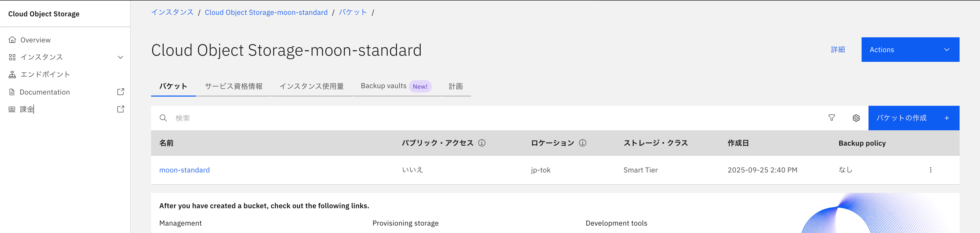Click Smart Tier cell

pos(641,170)
